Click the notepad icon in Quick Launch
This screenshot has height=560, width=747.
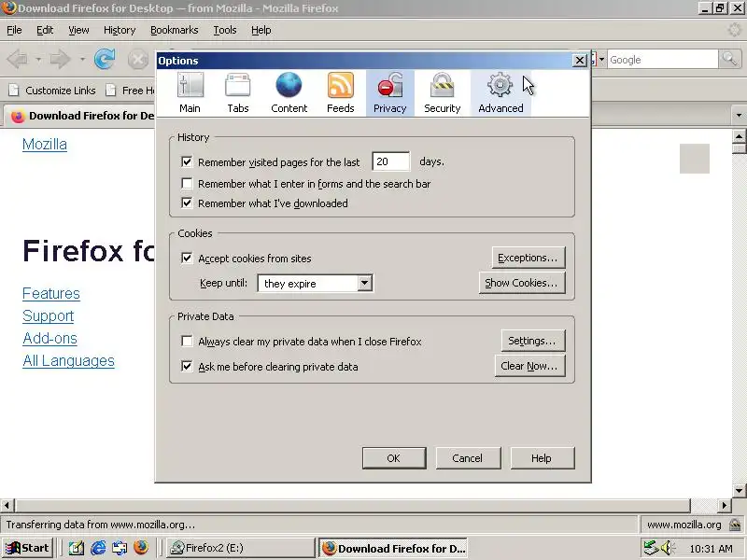tap(77, 548)
